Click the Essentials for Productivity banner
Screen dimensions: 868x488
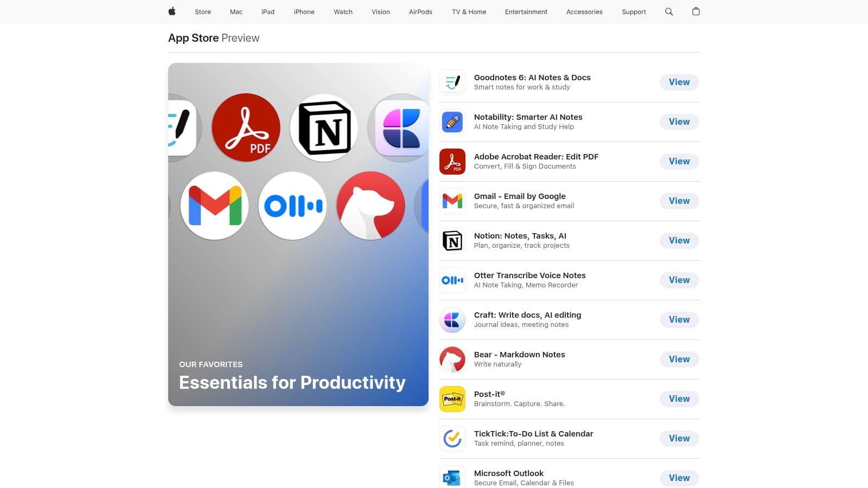click(x=298, y=235)
